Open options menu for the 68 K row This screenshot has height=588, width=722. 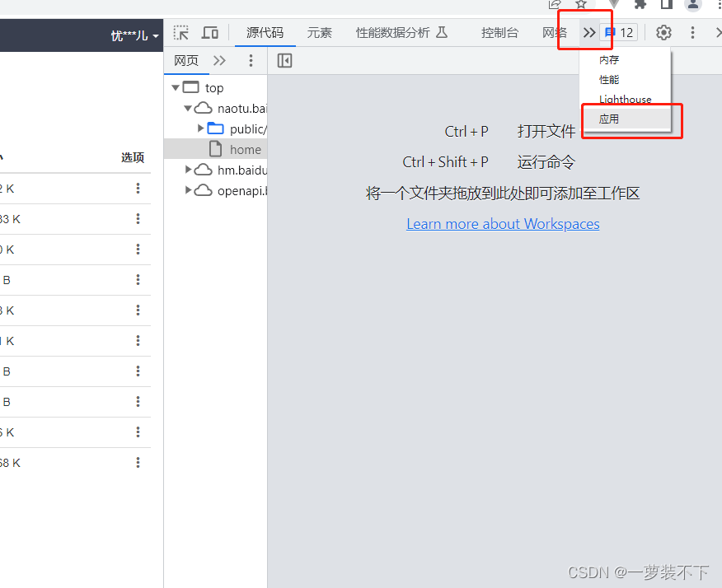(x=138, y=462)
